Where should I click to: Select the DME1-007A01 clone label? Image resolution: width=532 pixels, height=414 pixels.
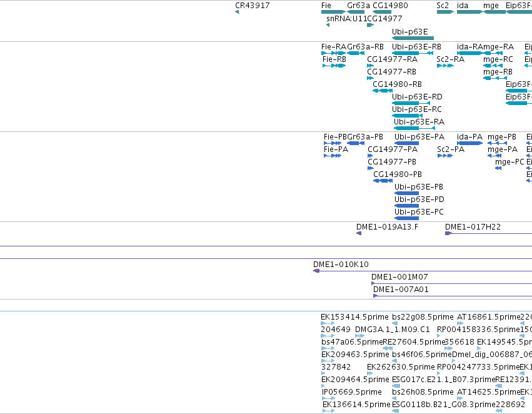click(401, 290)
